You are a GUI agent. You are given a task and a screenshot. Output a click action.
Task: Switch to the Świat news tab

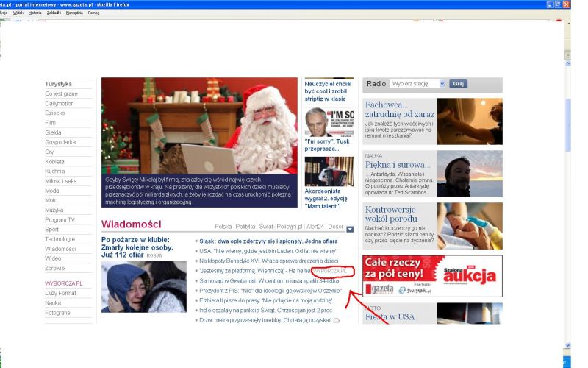[266, 227]
